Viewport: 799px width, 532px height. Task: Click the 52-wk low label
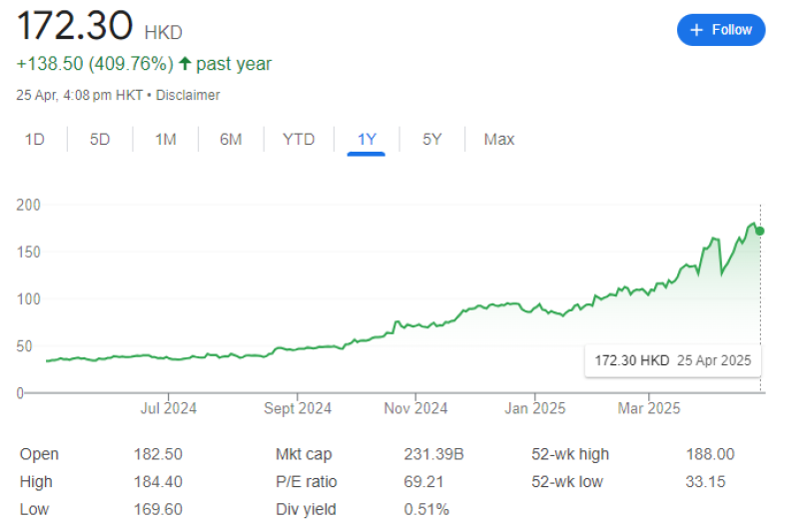pyautogui.click(x=568, y=482)
